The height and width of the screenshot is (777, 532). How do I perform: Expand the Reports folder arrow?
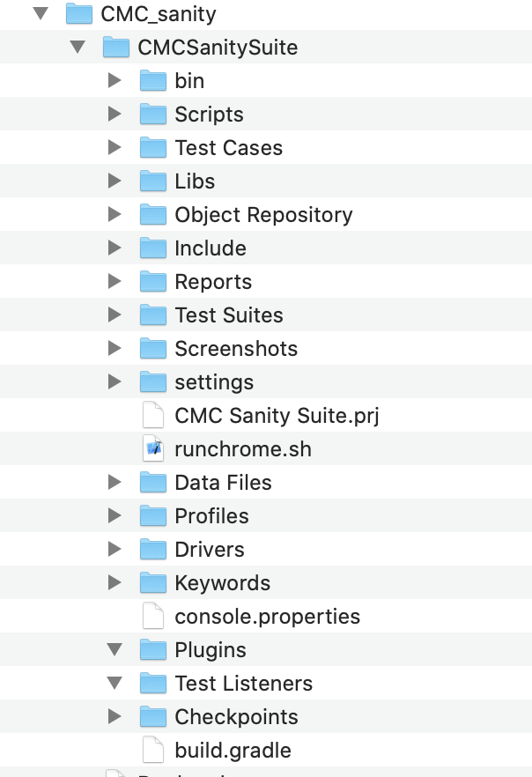(114, 282)
